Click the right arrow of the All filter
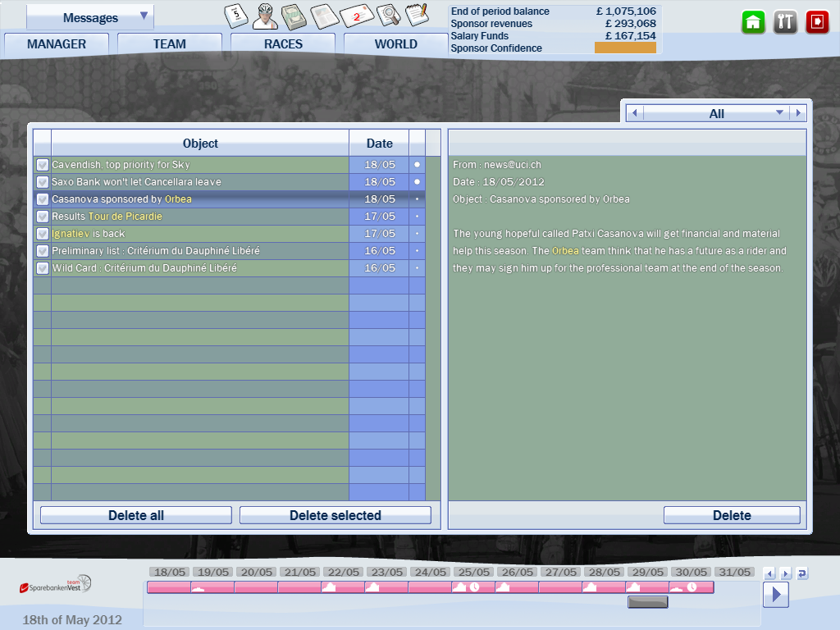 click(799, 113)
